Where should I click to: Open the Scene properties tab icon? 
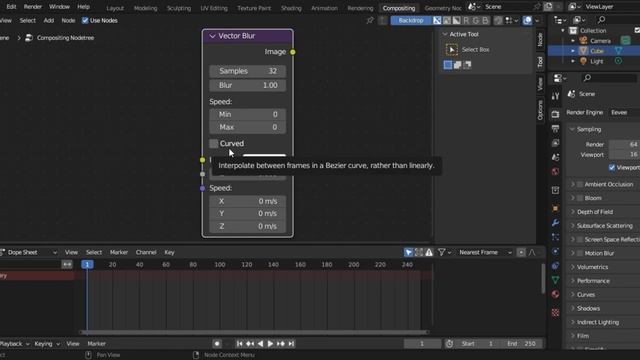tap(555, 157)
